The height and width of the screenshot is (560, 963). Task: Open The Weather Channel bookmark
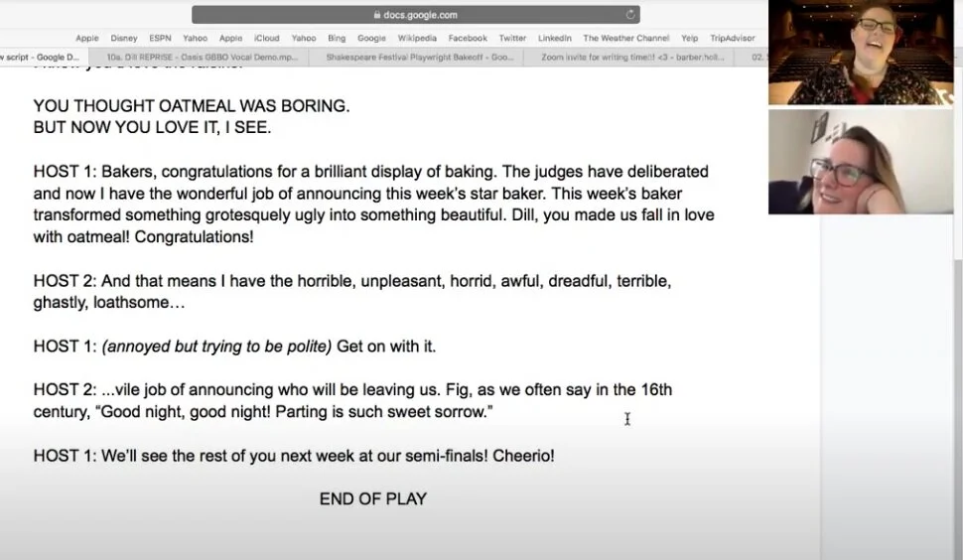point(625,38)
